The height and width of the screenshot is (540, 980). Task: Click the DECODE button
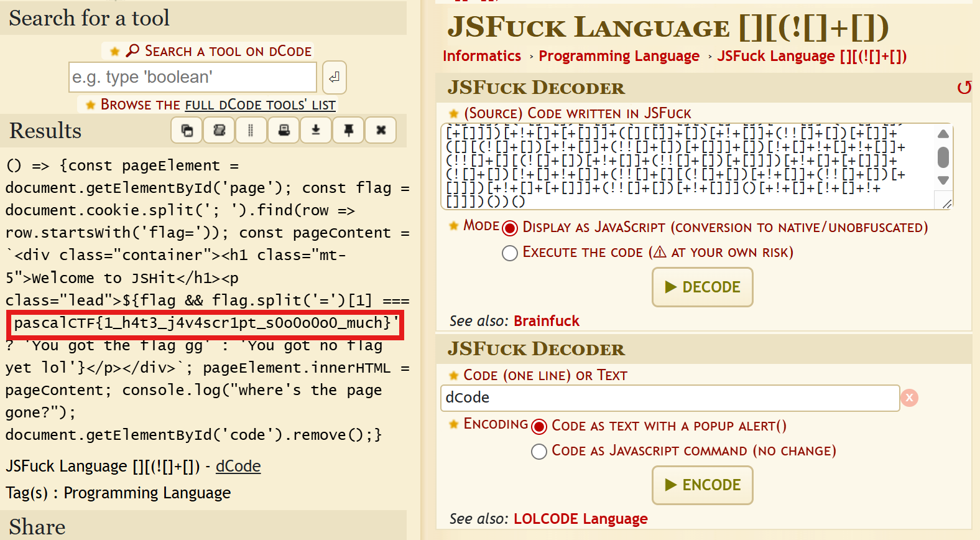(703, 287)
